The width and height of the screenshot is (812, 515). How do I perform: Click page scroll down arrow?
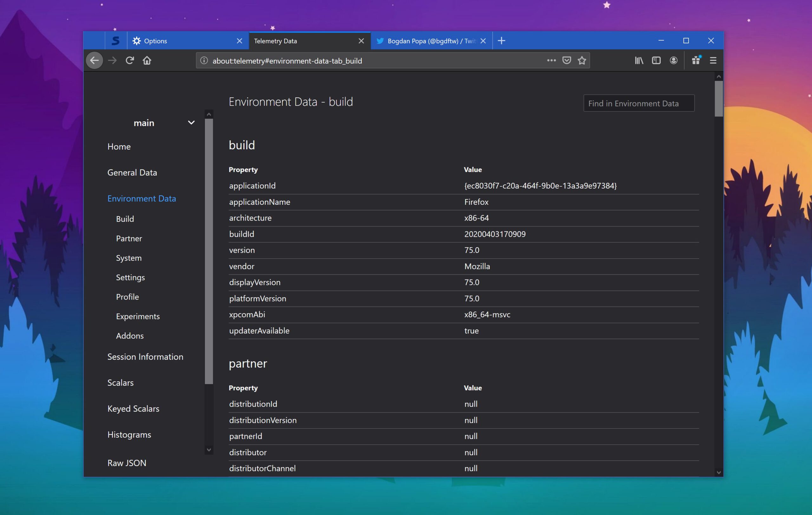point(719,473)
